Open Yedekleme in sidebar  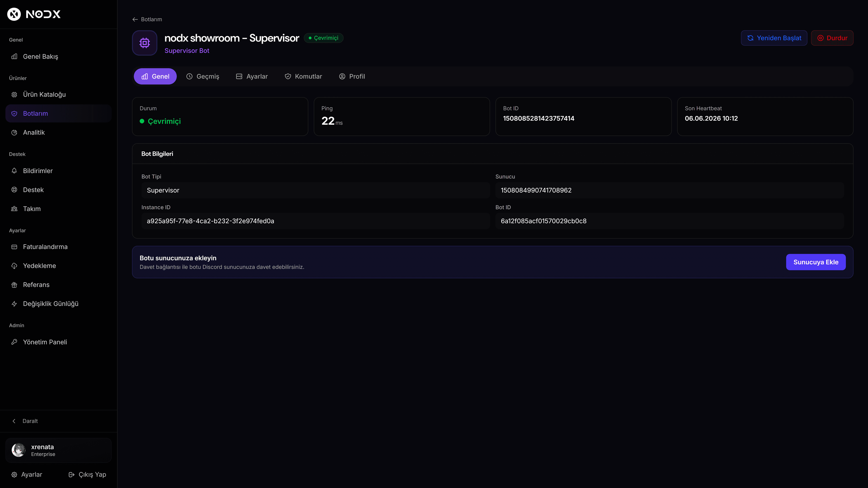(x=59, y=266)
